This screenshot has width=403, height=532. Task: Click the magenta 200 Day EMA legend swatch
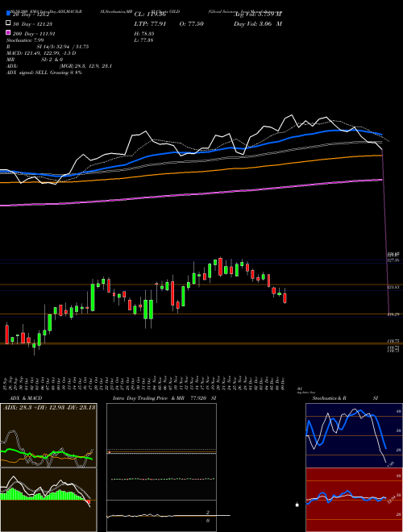8,33
